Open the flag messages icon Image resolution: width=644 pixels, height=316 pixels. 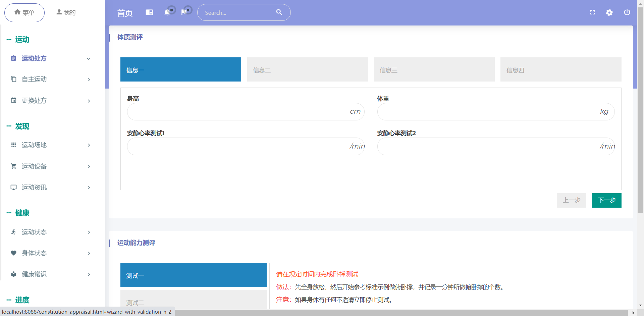point(184,12)
